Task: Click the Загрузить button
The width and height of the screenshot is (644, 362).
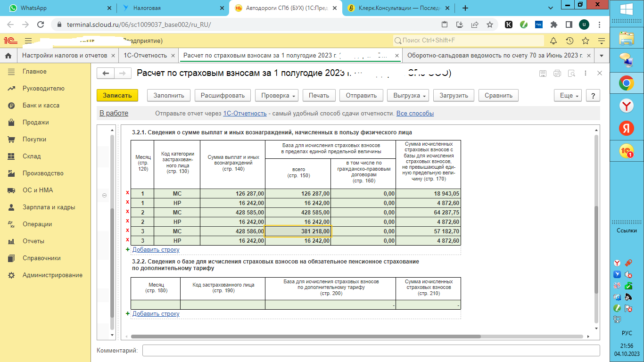Action: (454, 95)
